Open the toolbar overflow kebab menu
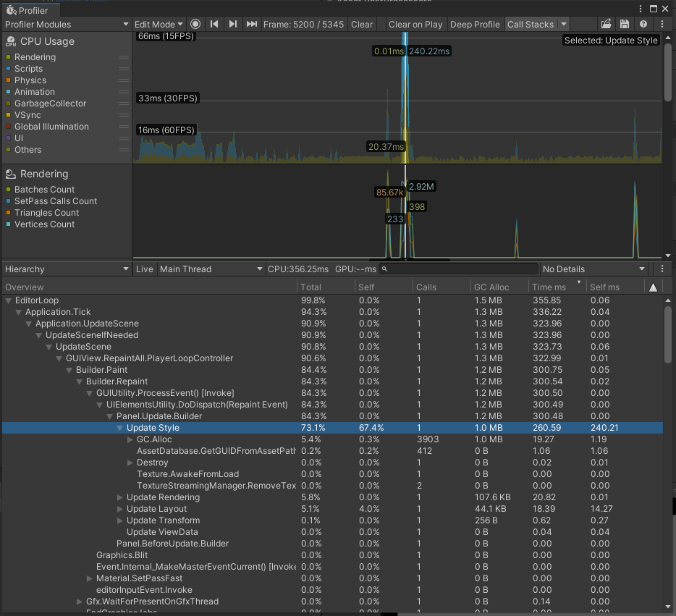The width and height of the screenshot is (676, 616). coord(664,24)
